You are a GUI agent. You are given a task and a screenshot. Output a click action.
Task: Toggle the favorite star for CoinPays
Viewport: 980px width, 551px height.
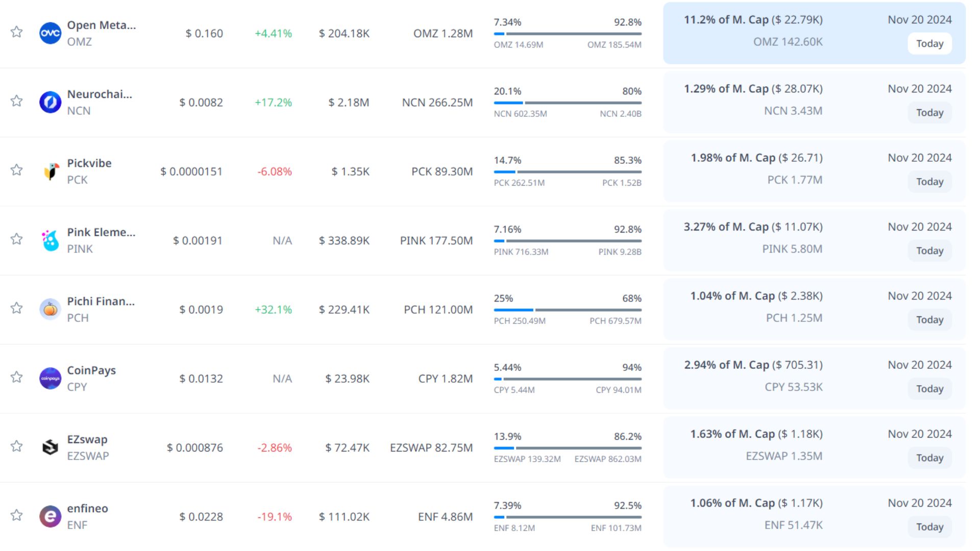click(x=17, y=377)
